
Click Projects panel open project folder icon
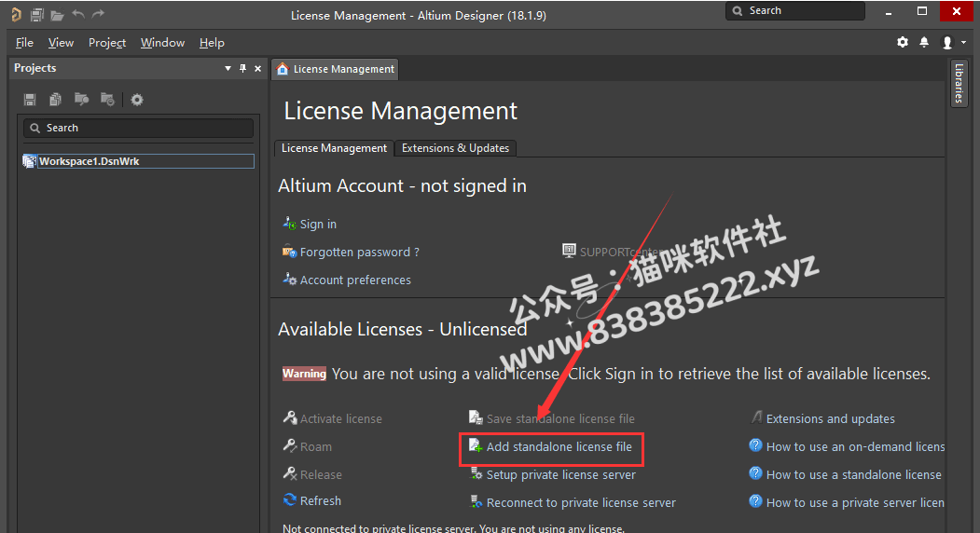tap(81, 100)
